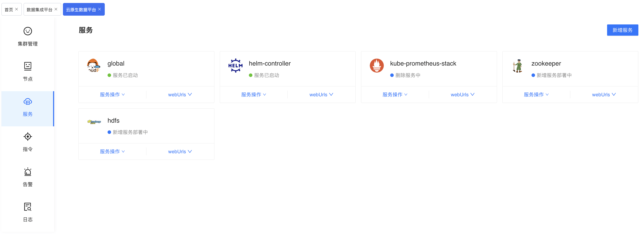This screenshot has width=644, height=236.
Task: Open 服务操作 dropdown for kube-prometheus-stack
Action: (395, 95)
